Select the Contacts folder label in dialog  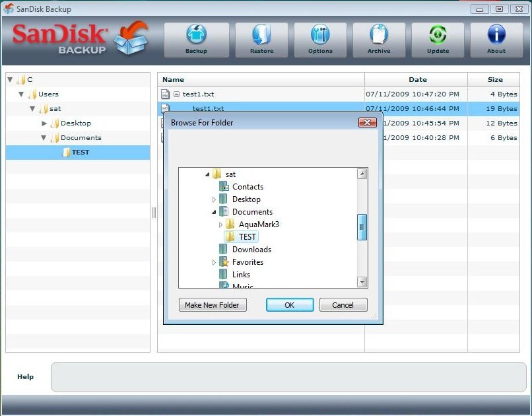coord(248,187)
